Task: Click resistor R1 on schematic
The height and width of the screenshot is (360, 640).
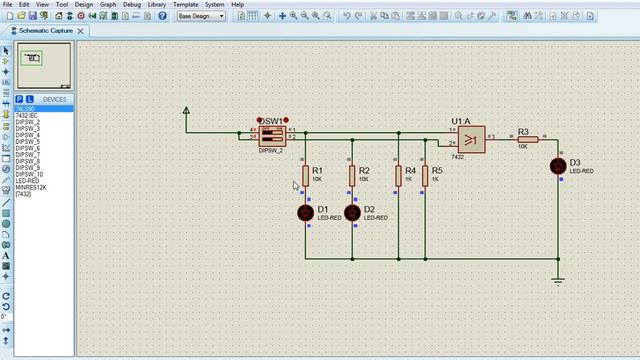Action: (305, 176)
